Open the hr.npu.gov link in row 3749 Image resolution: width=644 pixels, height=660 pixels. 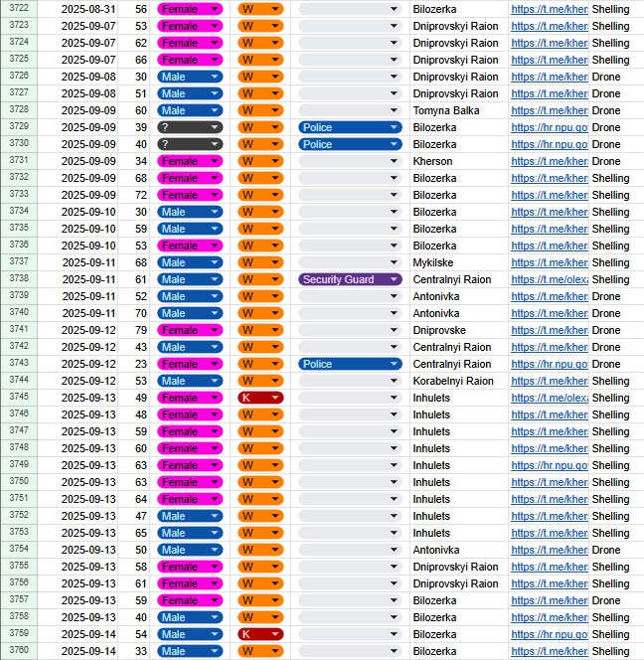550,465
